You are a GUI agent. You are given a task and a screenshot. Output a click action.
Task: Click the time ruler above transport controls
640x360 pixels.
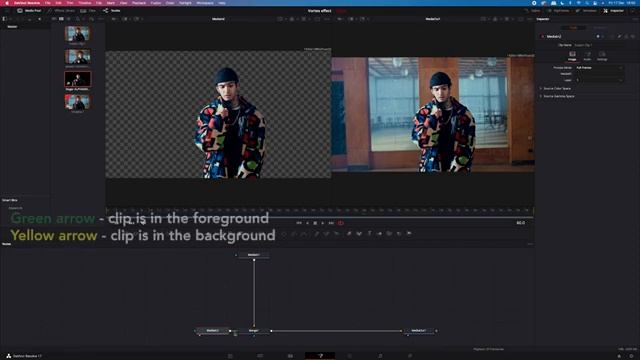320,211
